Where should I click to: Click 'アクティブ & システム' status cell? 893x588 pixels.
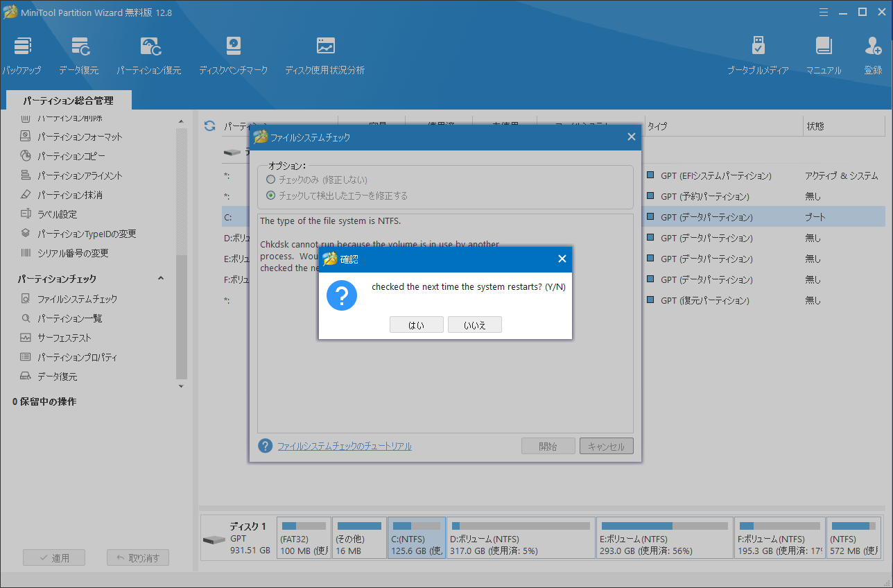point(841,175)
